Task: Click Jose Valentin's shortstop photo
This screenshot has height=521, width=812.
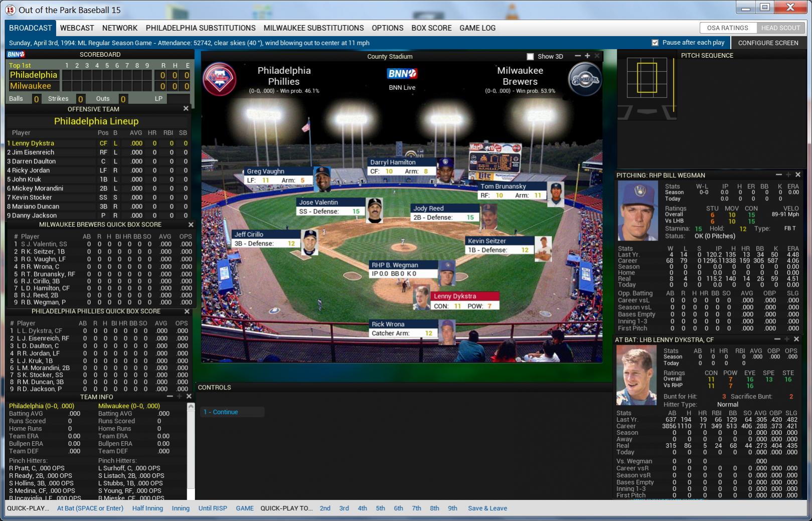Action: coord(375,210)
